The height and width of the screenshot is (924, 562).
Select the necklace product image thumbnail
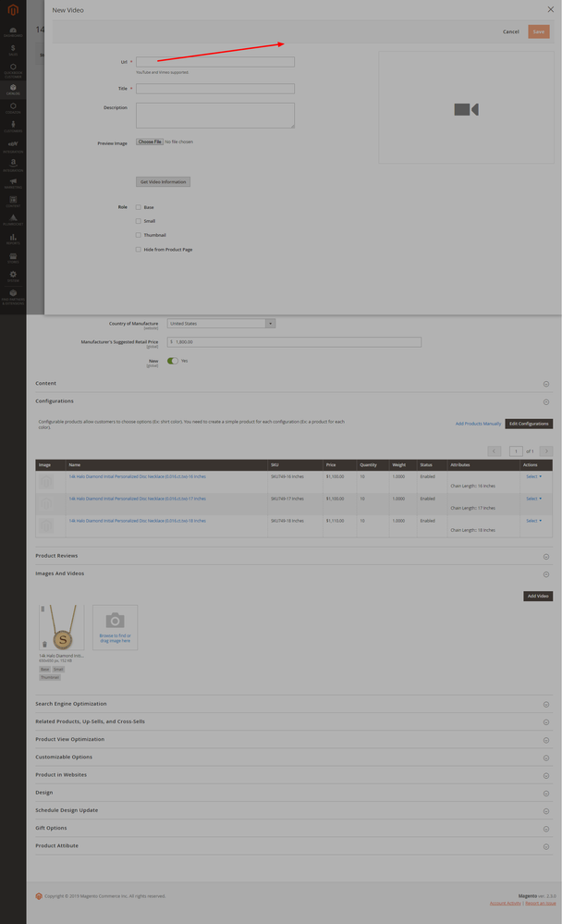pos(61,627)
